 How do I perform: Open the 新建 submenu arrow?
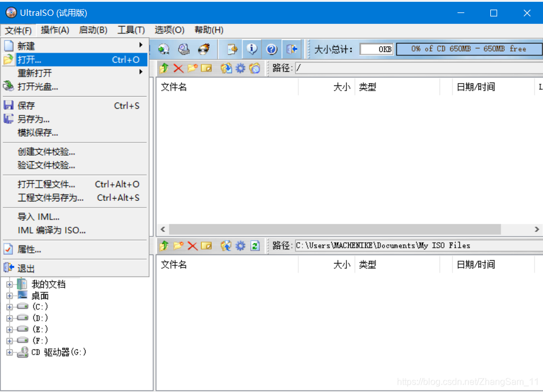coord(140,45)
